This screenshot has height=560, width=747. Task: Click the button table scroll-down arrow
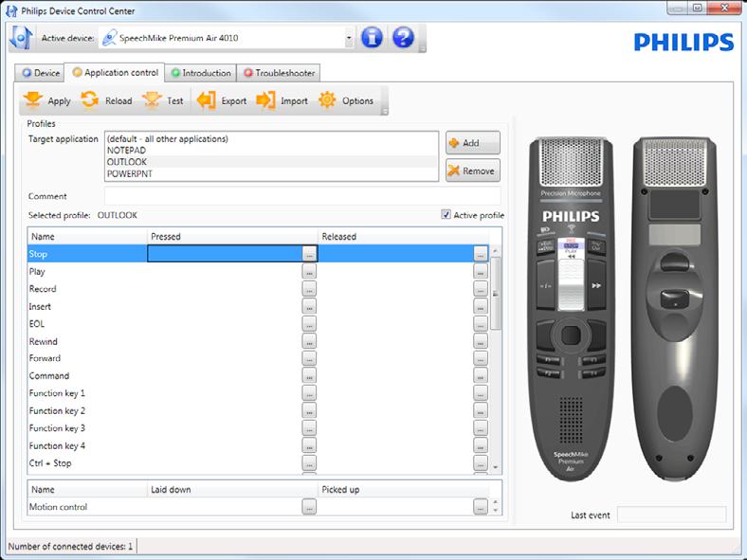tap(496, 467)
